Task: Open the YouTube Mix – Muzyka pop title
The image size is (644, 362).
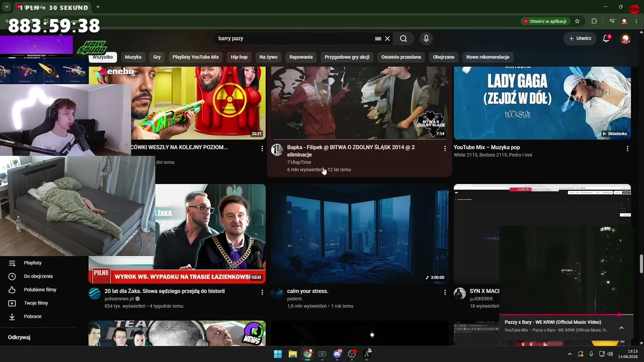Action: coord(487,147)
